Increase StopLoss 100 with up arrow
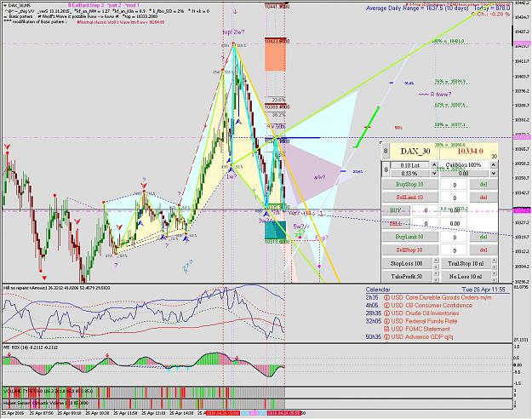 435,261
